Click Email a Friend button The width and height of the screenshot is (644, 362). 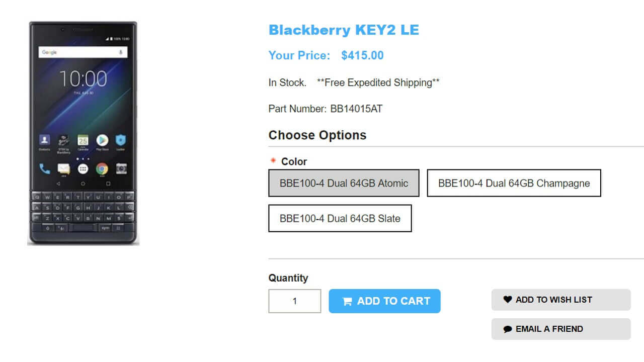pyautogui.click(x=560, y=329)
